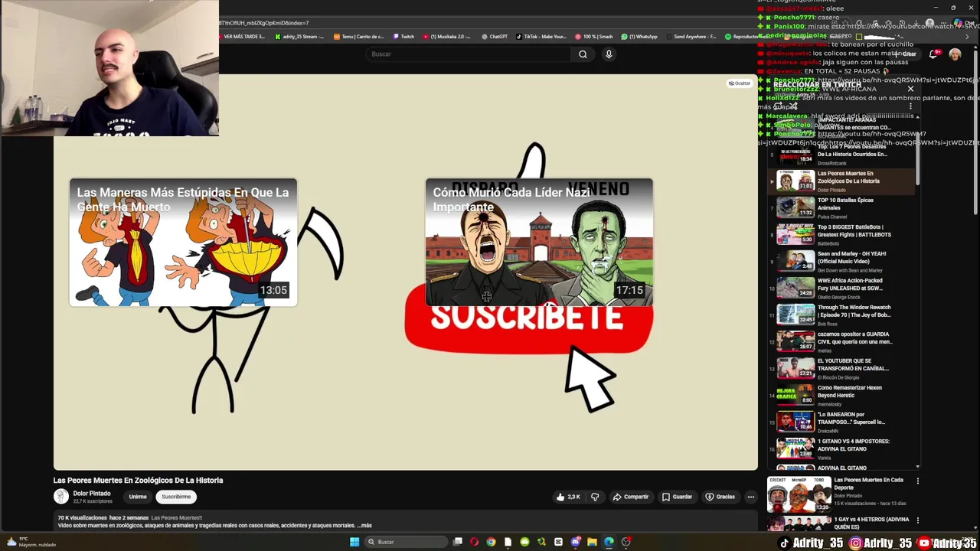Click the Unirme membership button
The height and width of the screenshot is (551, 980).
click(x=138, y=497)
